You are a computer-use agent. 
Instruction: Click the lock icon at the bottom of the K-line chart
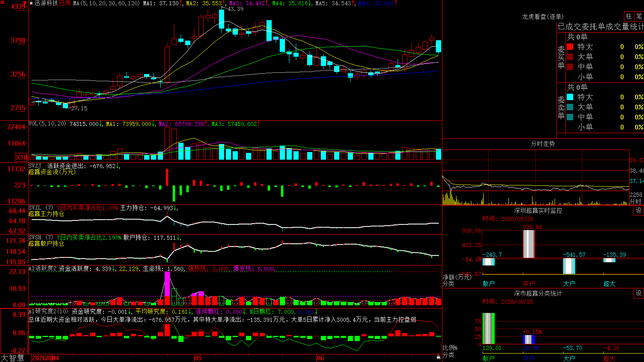(x=438, y=357)
